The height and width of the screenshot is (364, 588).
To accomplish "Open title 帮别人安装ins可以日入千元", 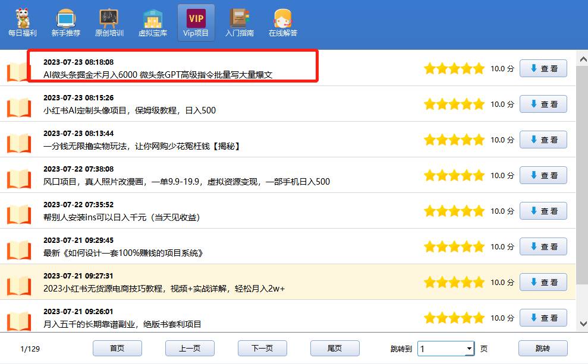I will click(121, 217).
